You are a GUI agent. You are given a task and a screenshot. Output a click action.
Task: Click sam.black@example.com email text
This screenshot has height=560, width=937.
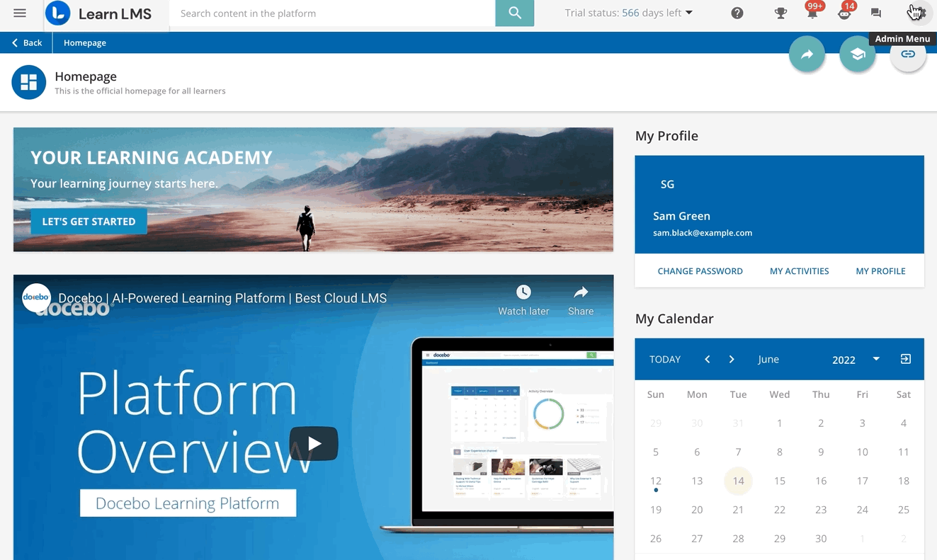point(703,233)
